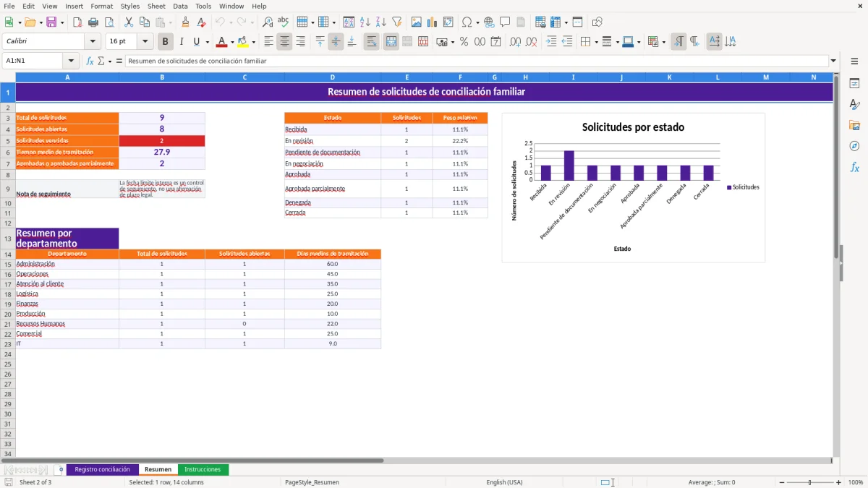This screenshot has width=868, height=488.
Task: Activate Clone Formatting paintbrush
Action: [x=186, y=22]
